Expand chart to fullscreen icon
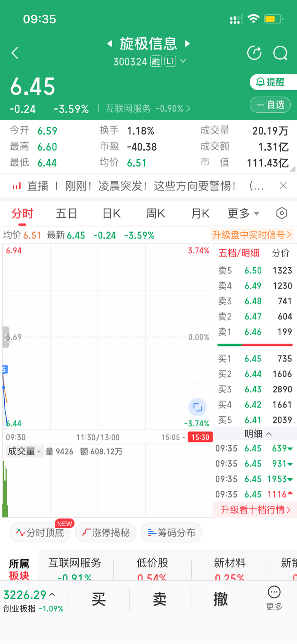The image size is (297, 644). coord(198,407)
